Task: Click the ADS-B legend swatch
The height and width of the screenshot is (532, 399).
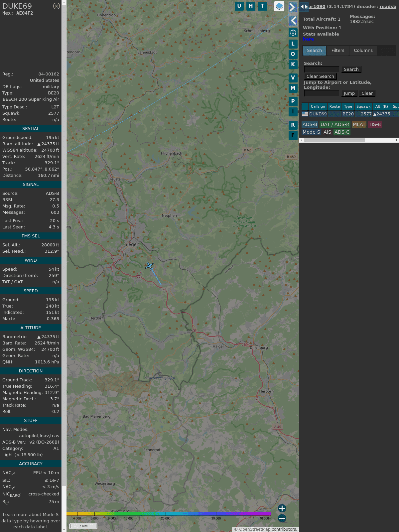Action: [310, 124]
